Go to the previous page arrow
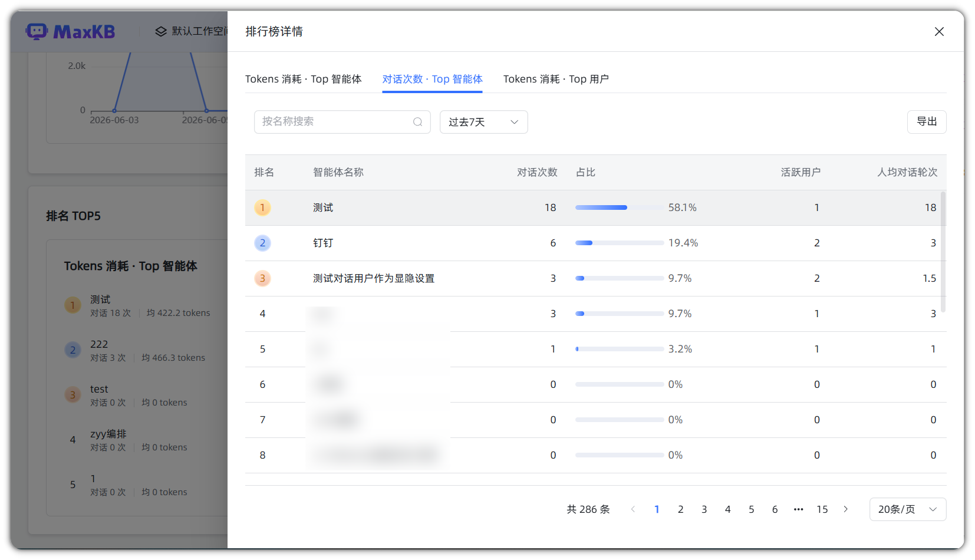 (x=633, y=509)
